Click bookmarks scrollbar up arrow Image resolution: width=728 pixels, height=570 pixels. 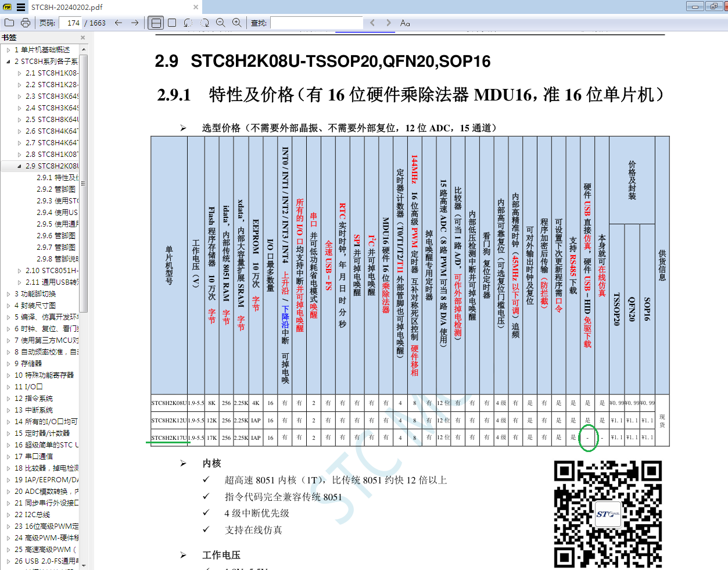coord(84,49)
